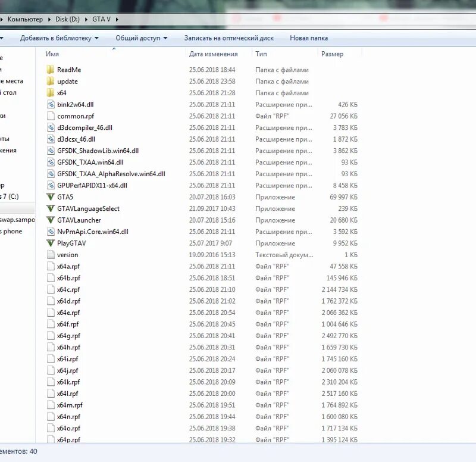Image resolution: width=476 pixels, height=462 pixels.
Task: Click the GTA5 application icon
Action: point(51,197)
